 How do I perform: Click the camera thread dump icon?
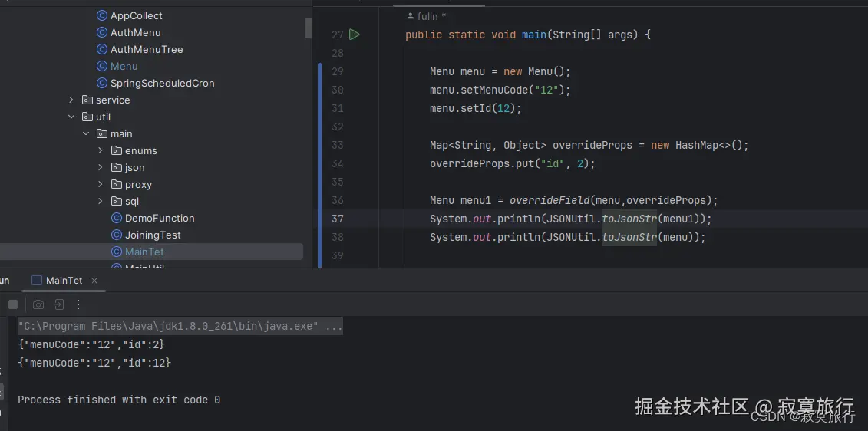tap(38, 304)
